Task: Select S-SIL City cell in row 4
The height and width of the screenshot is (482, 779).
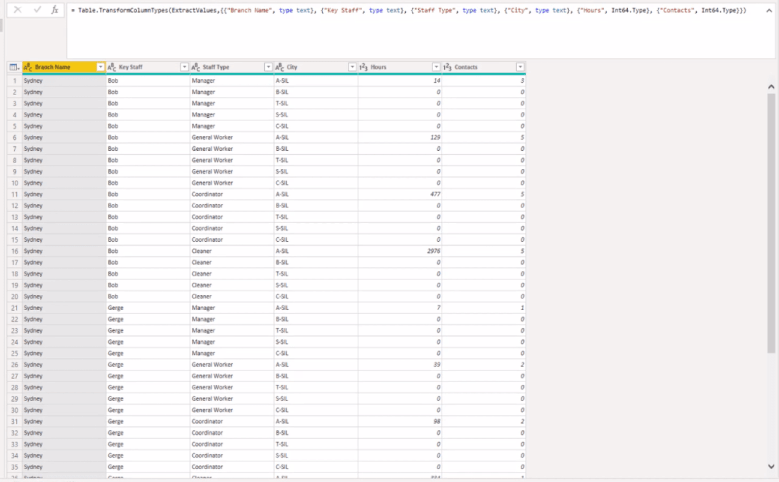Action: click(x=316, y=115)
